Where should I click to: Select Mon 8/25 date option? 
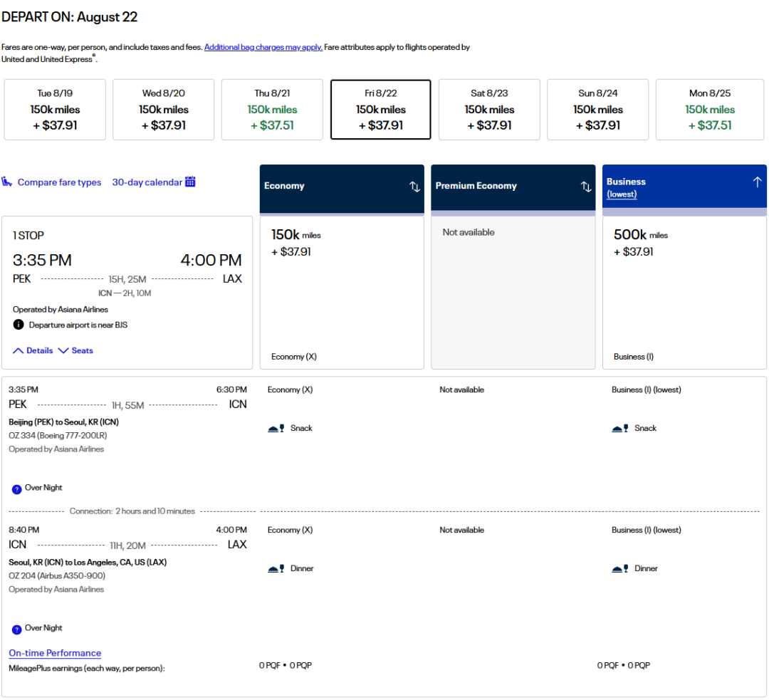click(x=710, y=110)
